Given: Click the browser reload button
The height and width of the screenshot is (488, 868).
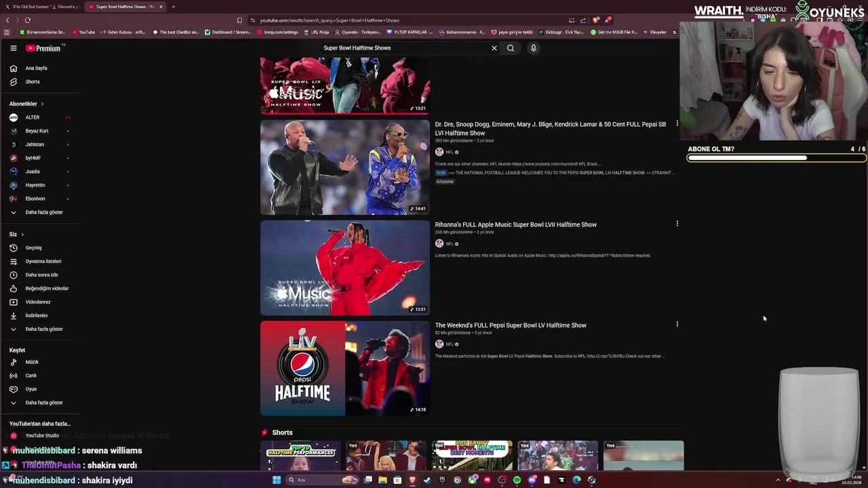Looking at the screenshot, I should pos(27,20).
